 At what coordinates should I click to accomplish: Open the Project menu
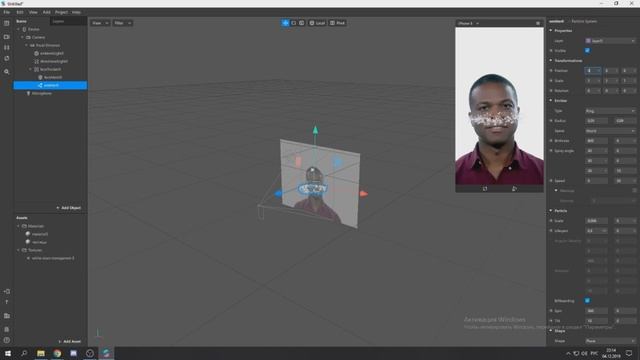tap(61, 12)
